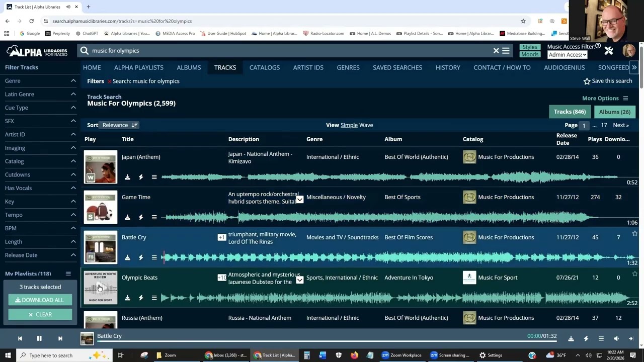Favorite the Olympic Beats track with star
This screenshot has width=644, height=362.
634,274
